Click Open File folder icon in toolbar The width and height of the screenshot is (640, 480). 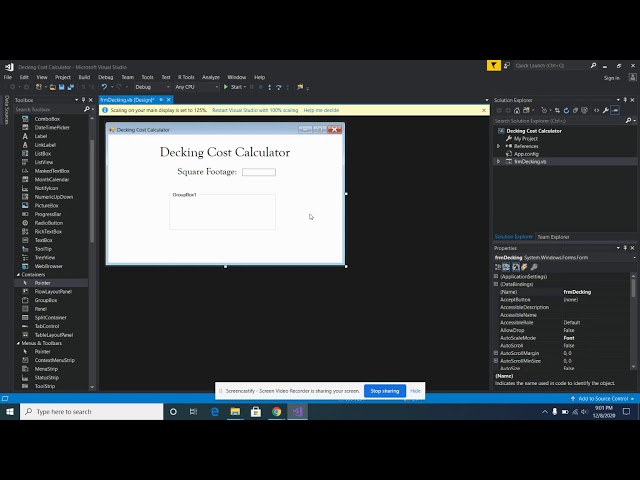point(53,87)
